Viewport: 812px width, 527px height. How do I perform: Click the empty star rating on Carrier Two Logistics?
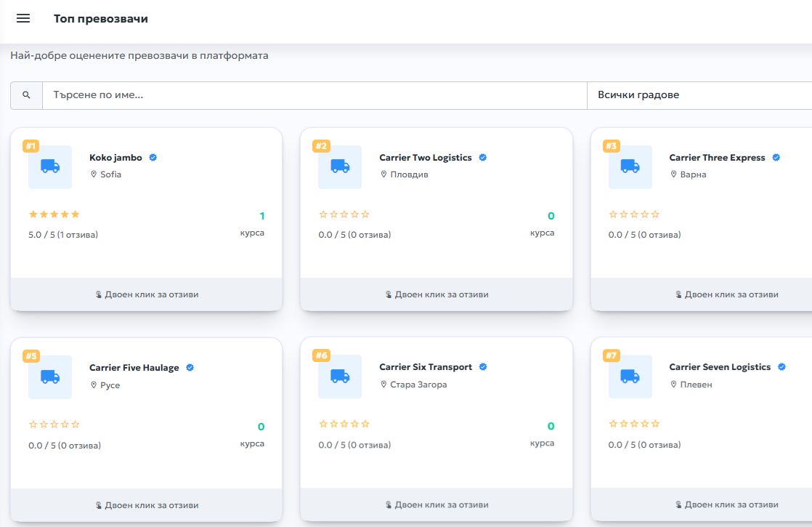point(344,214)
